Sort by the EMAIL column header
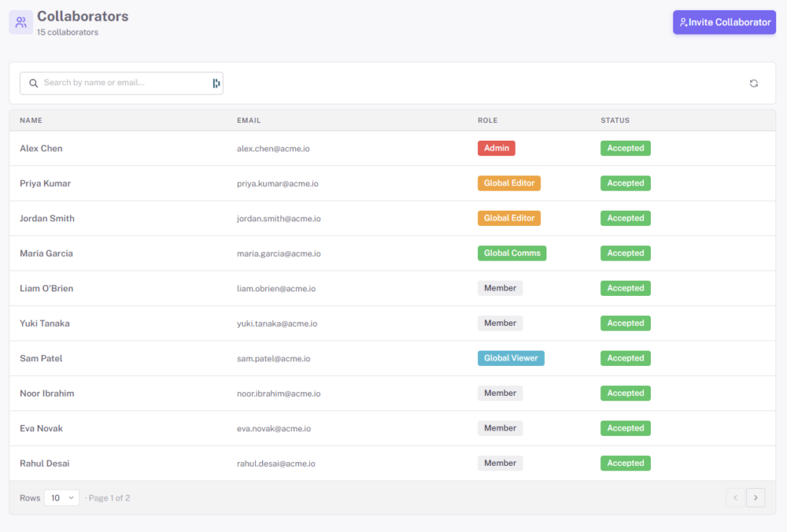 [x=249, y=121]
